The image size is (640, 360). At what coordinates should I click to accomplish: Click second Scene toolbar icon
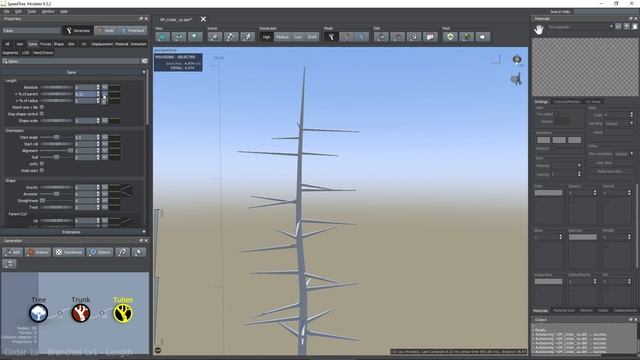231,37
